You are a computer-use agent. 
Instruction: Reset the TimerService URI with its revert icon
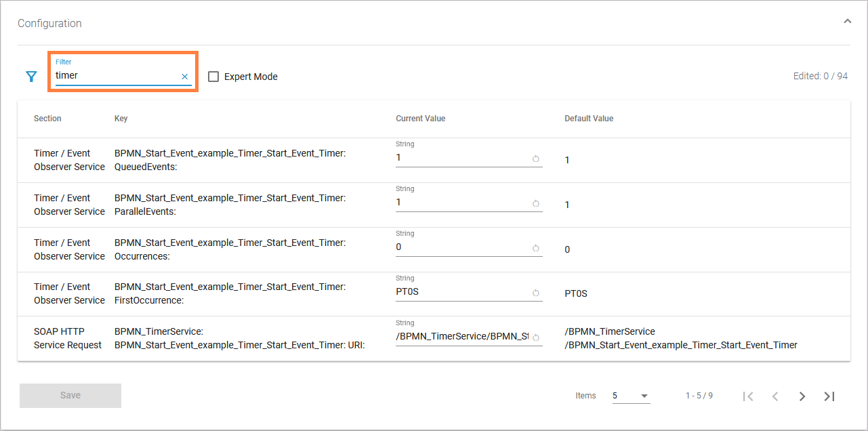point(535,337)
